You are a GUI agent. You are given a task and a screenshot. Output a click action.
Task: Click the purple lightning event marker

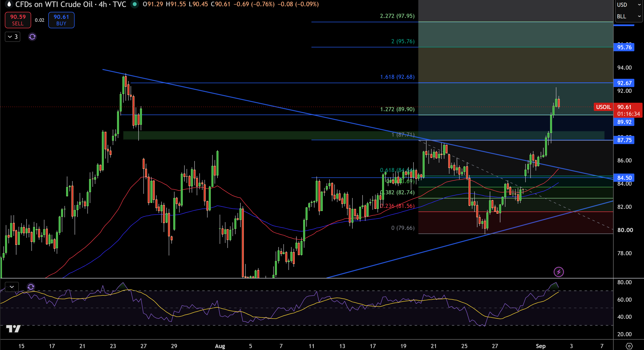pyautogui.click(x=559, y=272)
